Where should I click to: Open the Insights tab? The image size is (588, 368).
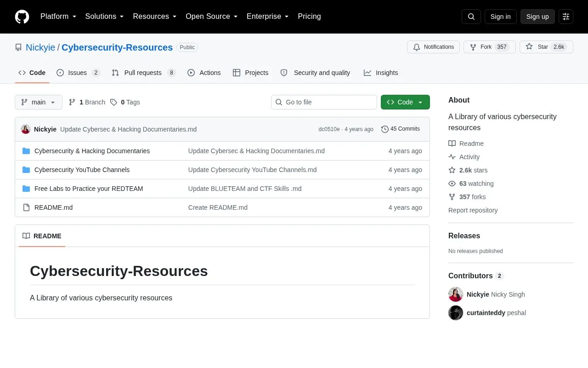(381, 73)
